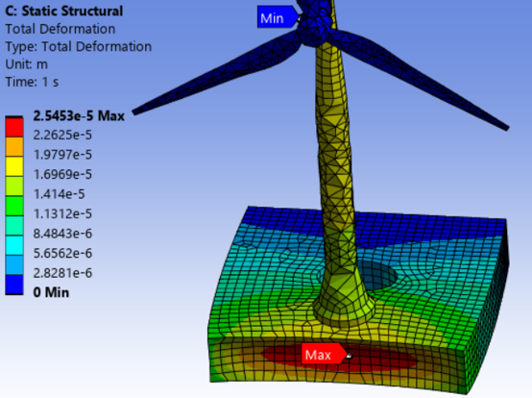Select the dark blue bottom legend band

[14, 285]
